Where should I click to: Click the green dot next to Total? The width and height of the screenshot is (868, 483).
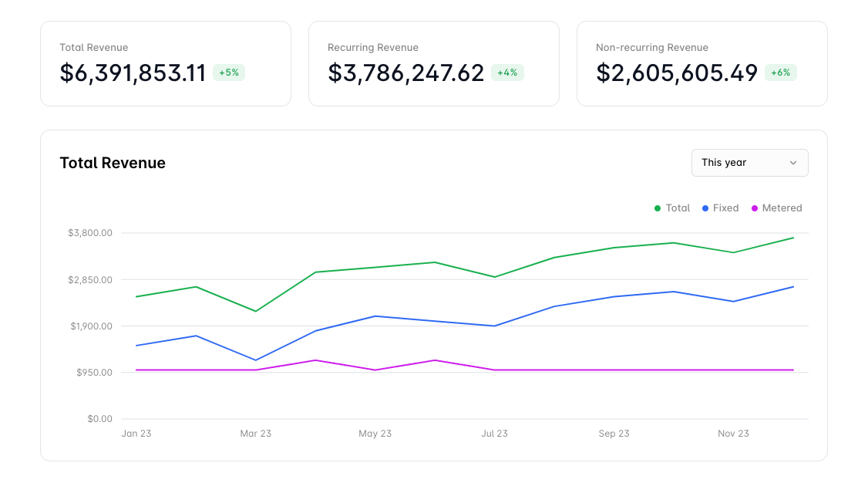click(656, 208)
